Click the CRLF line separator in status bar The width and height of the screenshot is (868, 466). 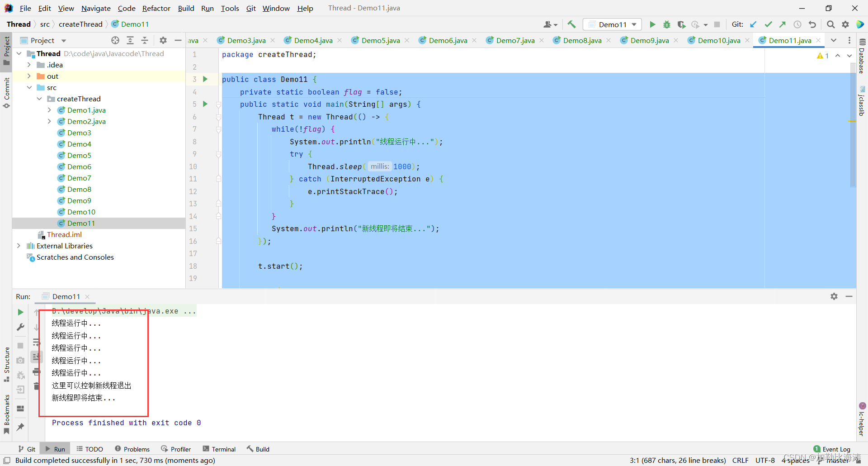point(740,460)
